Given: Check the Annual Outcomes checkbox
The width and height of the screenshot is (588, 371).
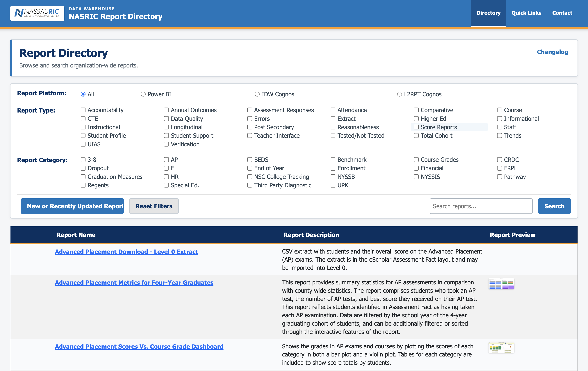Looking at the screenshot, I should 166,110.
